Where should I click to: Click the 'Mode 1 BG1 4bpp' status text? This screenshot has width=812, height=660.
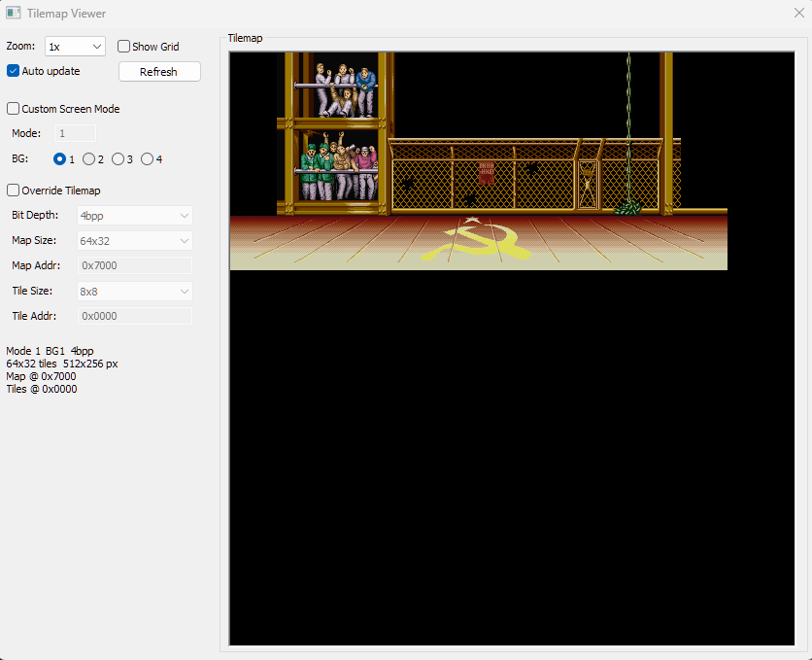click(50, 351)
